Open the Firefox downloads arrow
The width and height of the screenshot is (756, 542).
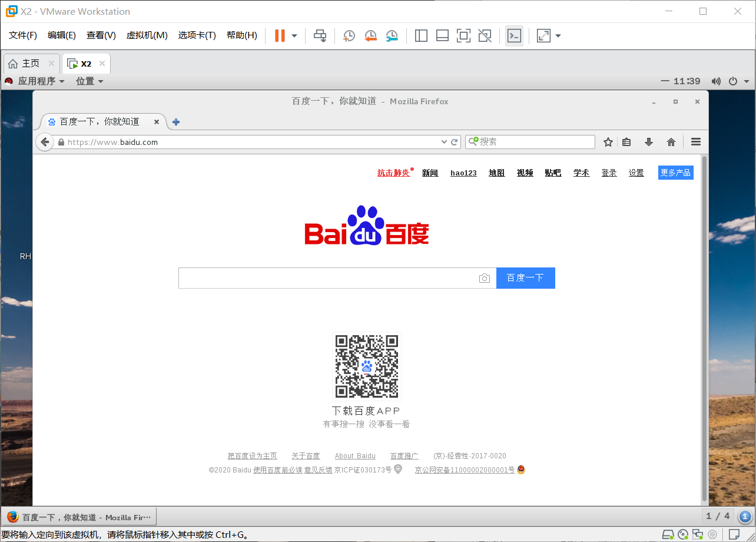pos(649,142)
